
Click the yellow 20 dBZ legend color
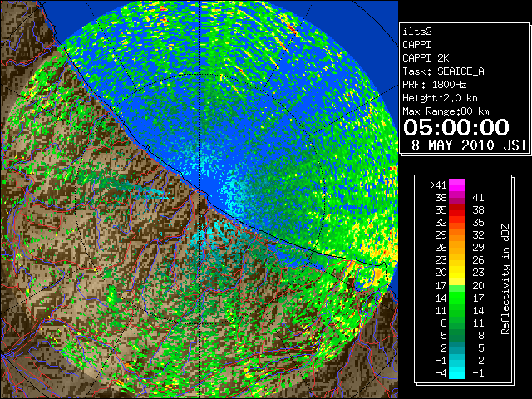457,273
